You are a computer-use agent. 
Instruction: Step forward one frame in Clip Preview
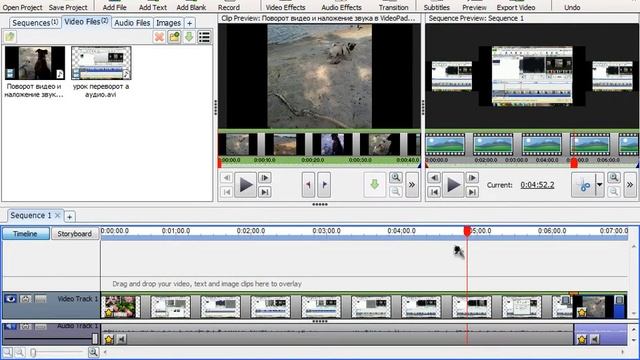coord(264,178)
